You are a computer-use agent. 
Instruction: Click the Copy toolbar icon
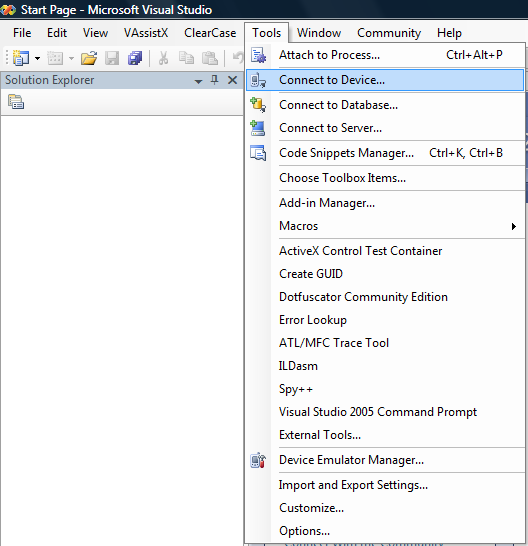pyautogui.click(x=186, y=58)
